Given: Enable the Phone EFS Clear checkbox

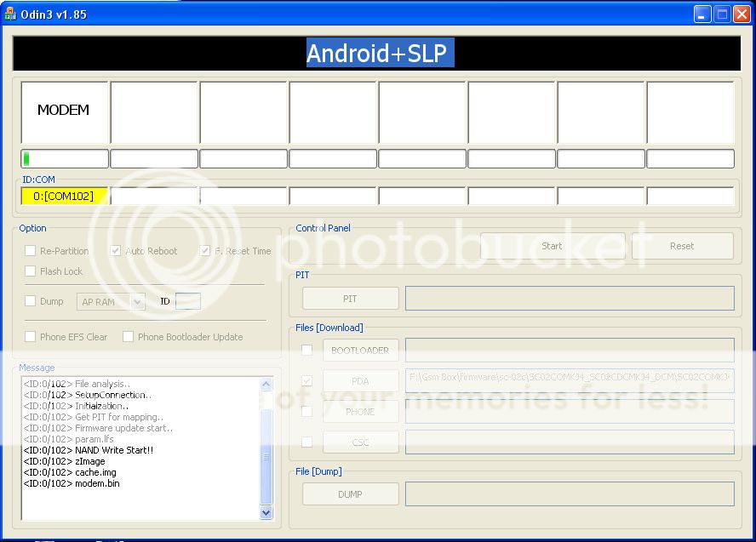Looking at the screenshot, I should point(31,337).
